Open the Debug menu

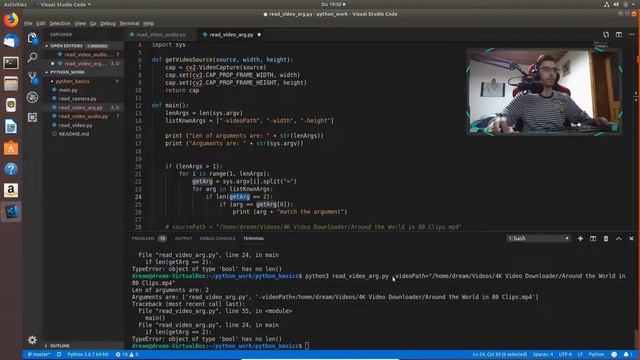pyautogui.click(x=108, y=23)
